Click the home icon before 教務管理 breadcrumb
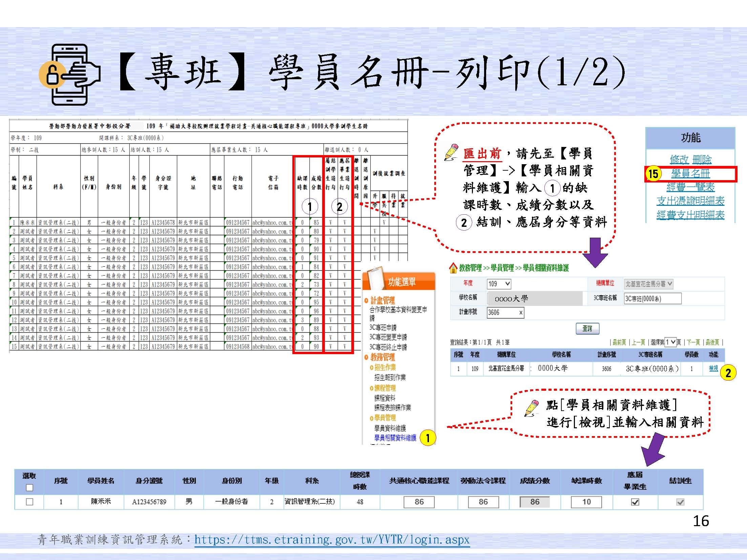The height and width of the screenshot is (560, 747). click(x=453, y=268)
